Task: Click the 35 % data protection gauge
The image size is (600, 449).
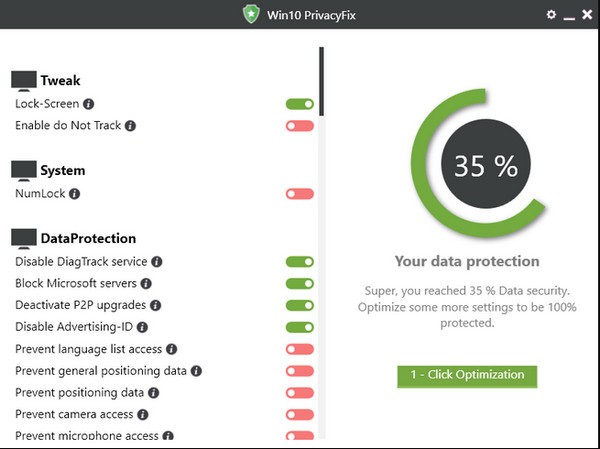Action: coord(486,166)
